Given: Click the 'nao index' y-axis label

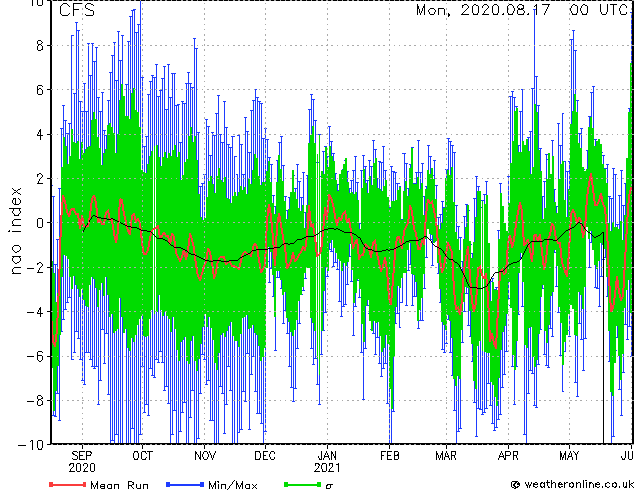Looking at the screenshot, I should pos(15,231).
